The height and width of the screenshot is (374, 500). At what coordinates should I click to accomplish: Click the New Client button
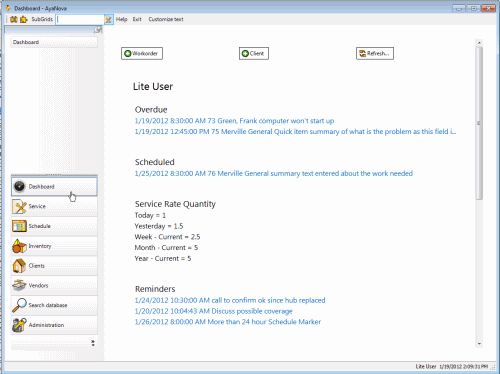pos(254,53)
